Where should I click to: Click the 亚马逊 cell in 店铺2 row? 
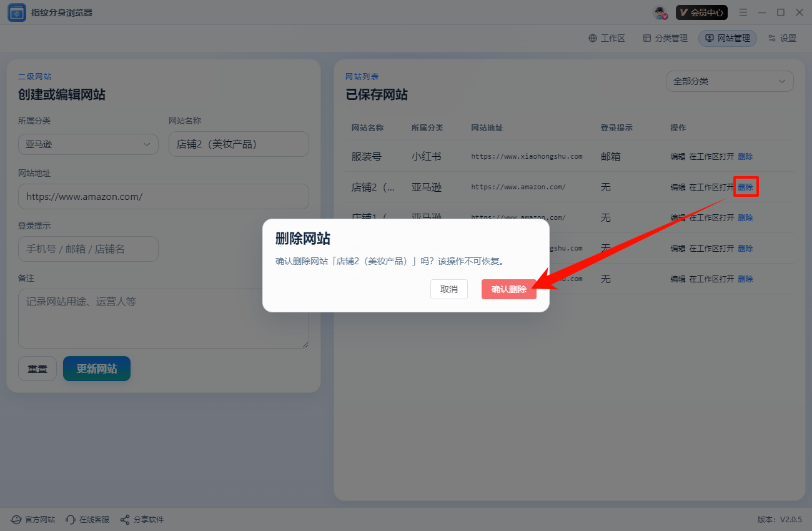click(x=426, y=187)
